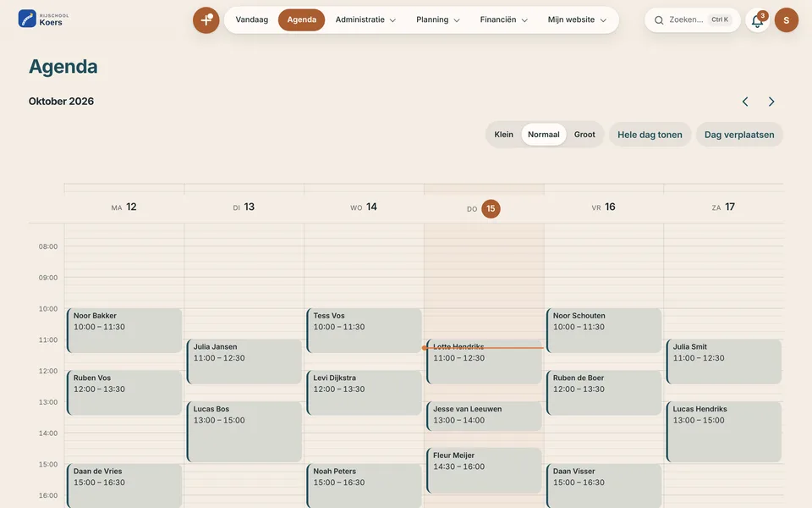
Task: Open Ruben Vos 12:00 lesson
Action: pos(124,393)
